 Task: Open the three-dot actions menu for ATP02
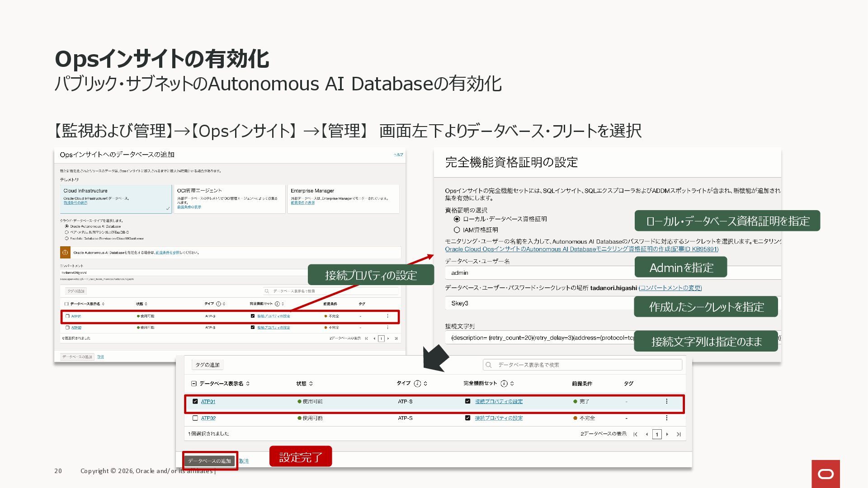(x=666, y=418)
